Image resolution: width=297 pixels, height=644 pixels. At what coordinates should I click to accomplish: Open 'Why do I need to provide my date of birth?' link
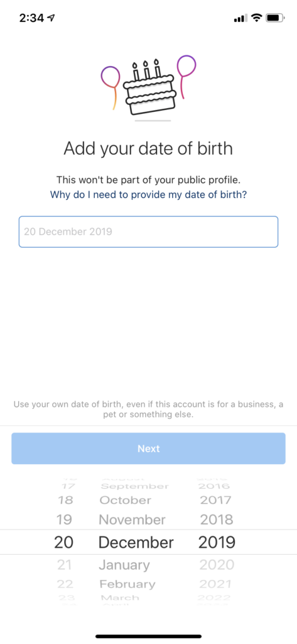click(x=148, y=195)
